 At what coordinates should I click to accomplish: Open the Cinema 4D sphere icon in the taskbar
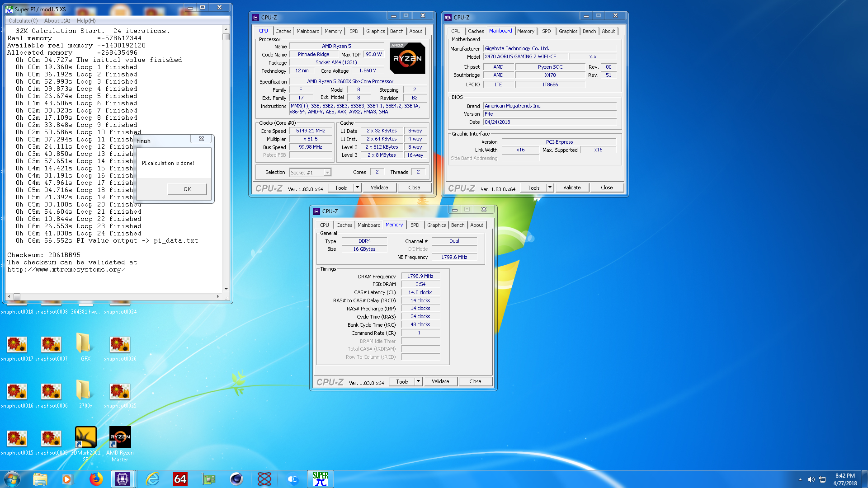coord(236,479)
